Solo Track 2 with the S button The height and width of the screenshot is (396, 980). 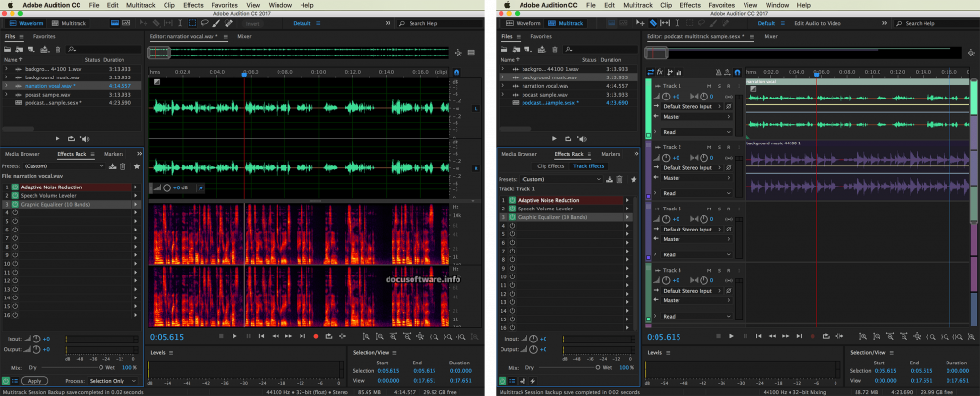719,147
